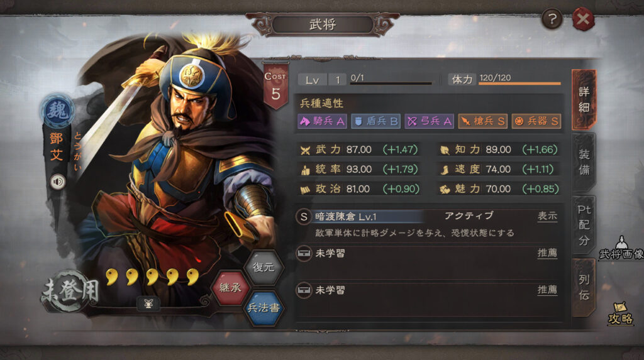Open 武将画像 portrait view icon
This screenshot has width=644, height=360.
621,248
